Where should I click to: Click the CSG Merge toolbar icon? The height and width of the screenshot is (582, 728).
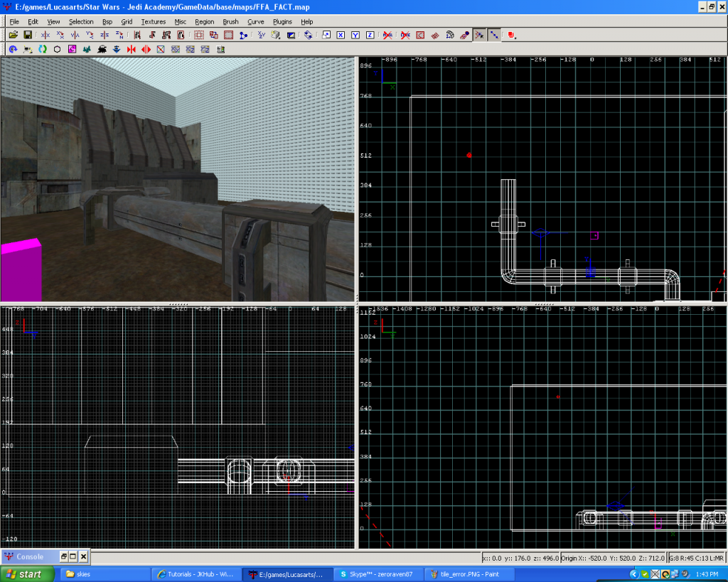click(213, 35)
